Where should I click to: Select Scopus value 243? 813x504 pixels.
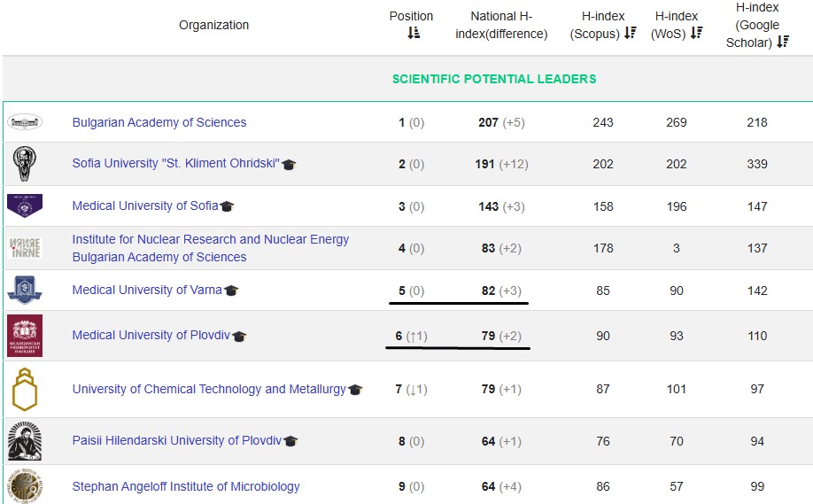tap(603, 122)
